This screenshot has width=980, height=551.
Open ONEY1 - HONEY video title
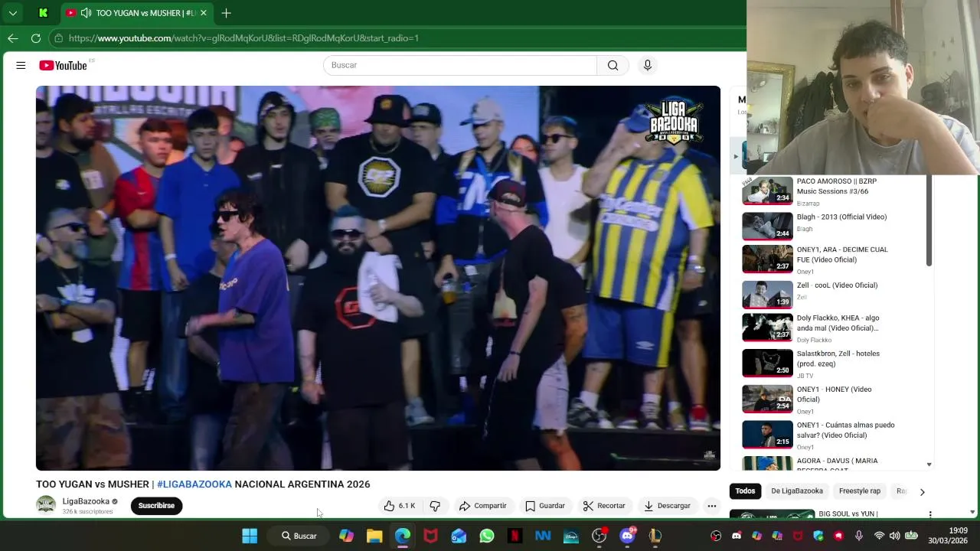834,394
